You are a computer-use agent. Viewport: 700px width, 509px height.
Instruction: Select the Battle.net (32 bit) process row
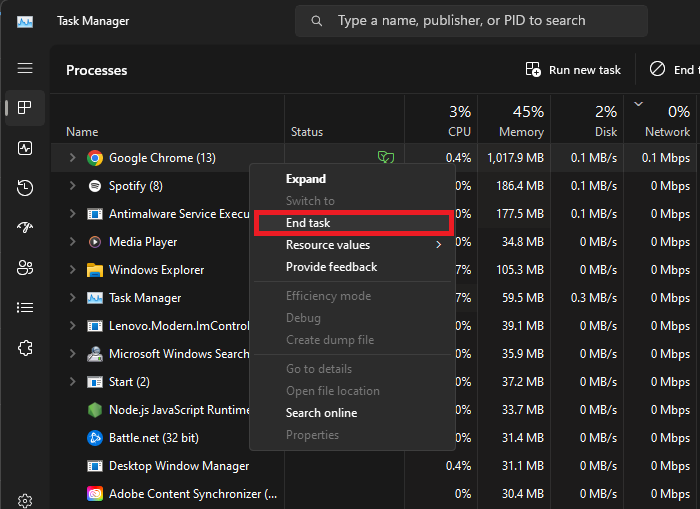point(153,438)
